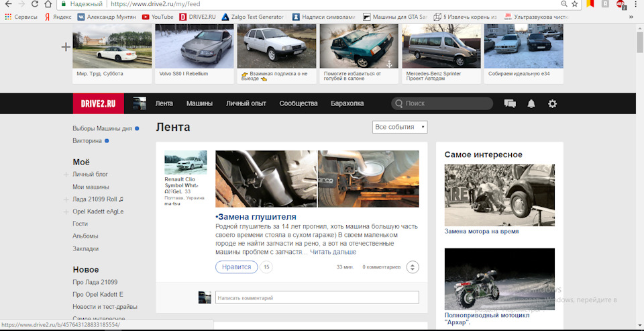Image resolution: width=644 pixels, height=331 pixels.
Task: Click the round up-down arrows post icon
Action: 413,267
